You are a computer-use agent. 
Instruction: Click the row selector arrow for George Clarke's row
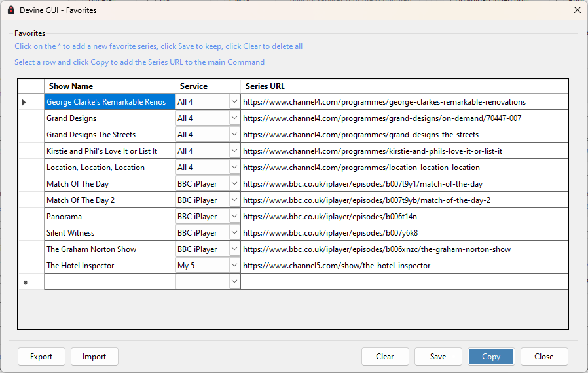pyautogui.click(x=24, y=102)
